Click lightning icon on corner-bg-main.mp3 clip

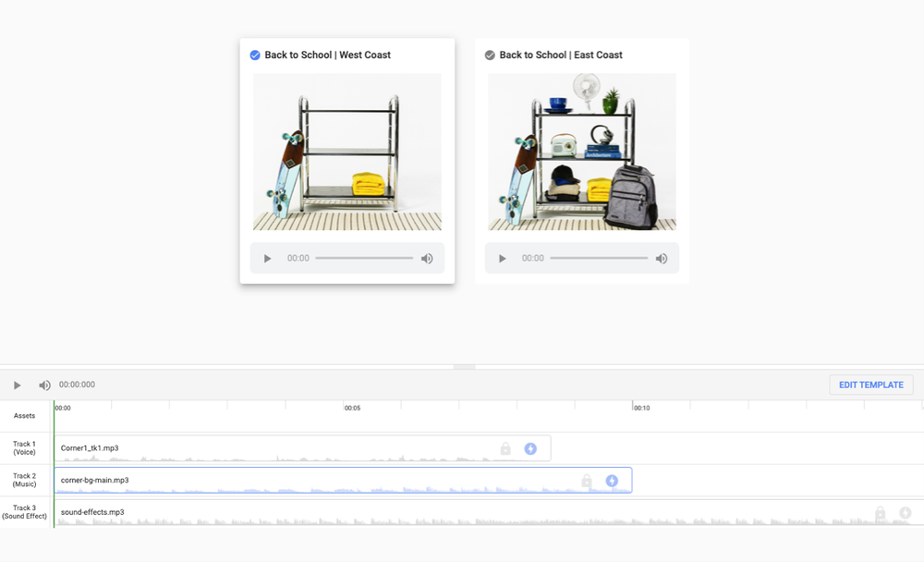612,481
